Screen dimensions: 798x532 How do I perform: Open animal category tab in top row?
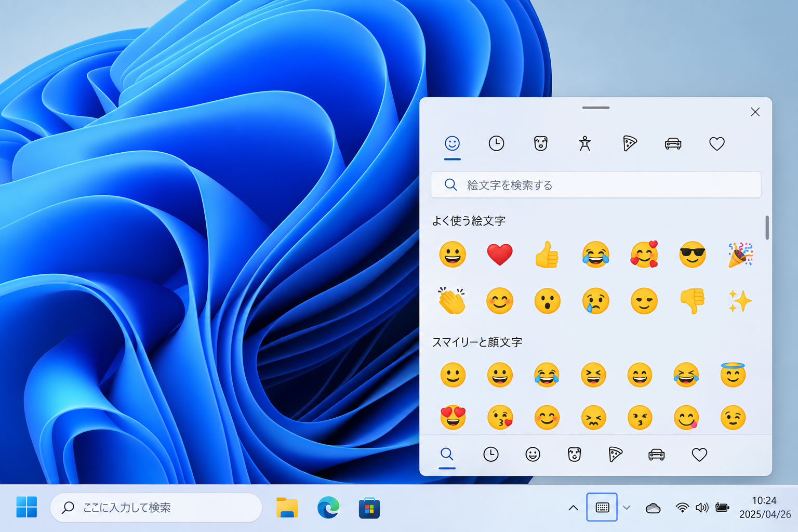541,143
